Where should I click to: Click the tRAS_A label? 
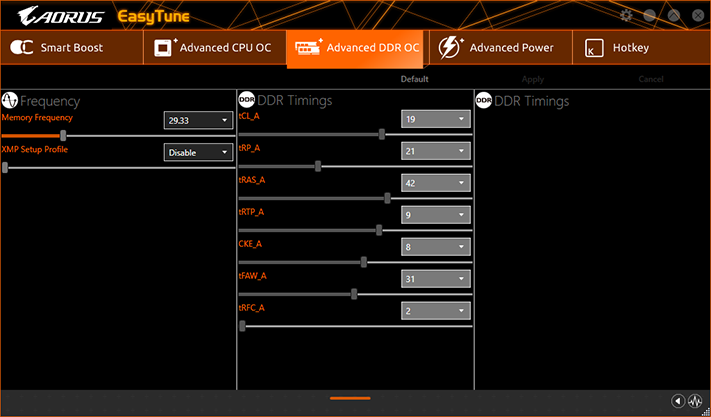point(252,180)
